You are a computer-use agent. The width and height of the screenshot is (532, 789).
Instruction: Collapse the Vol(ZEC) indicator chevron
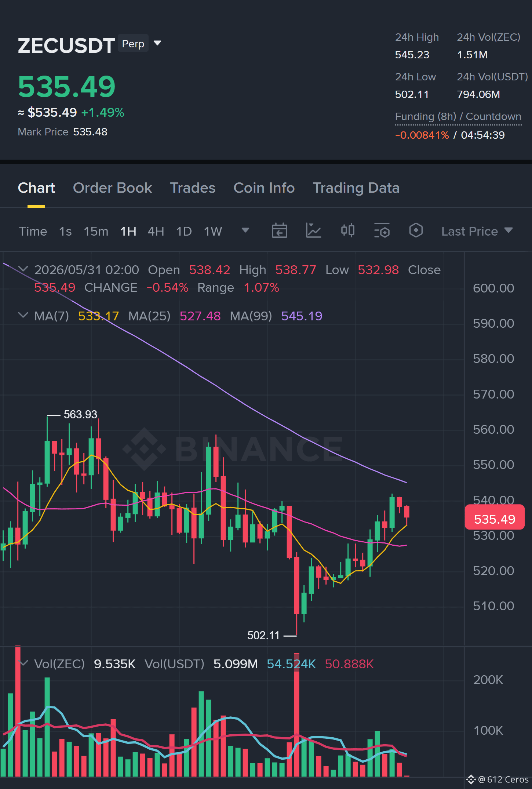[x=23, y=663]
